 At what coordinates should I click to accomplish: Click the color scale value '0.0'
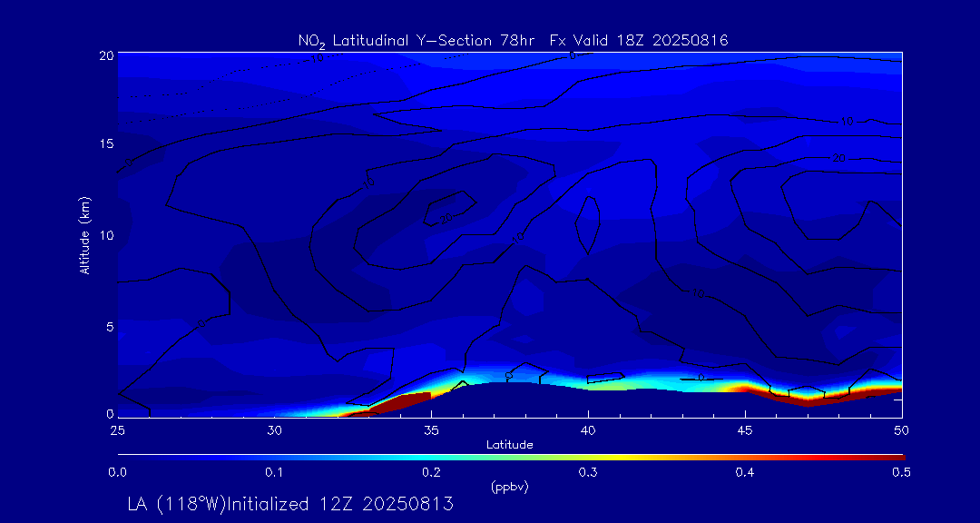pos(117,473)
